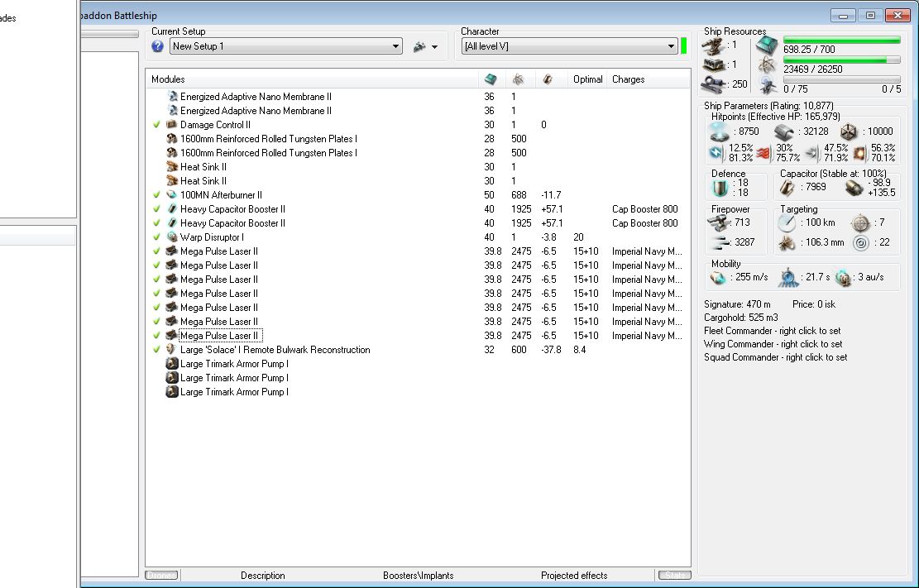
Task: Click the sensor strength icon showing 22
Action: click(x=861, y=242)
